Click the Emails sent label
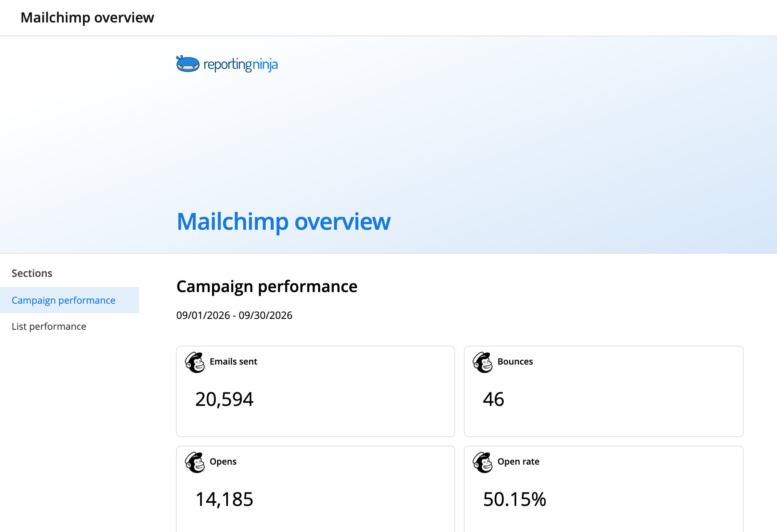The image size is (777, 532). coord(233,361)
